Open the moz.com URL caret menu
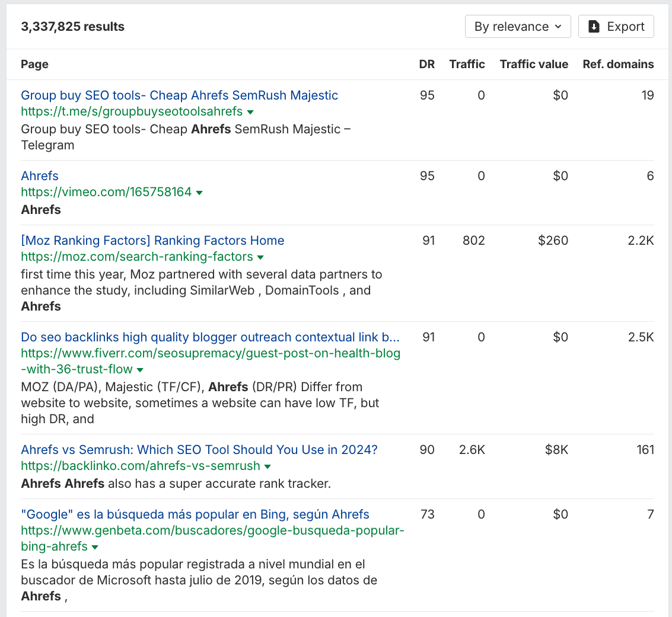This screenshot has height=617, width=672. pos(260,257)
